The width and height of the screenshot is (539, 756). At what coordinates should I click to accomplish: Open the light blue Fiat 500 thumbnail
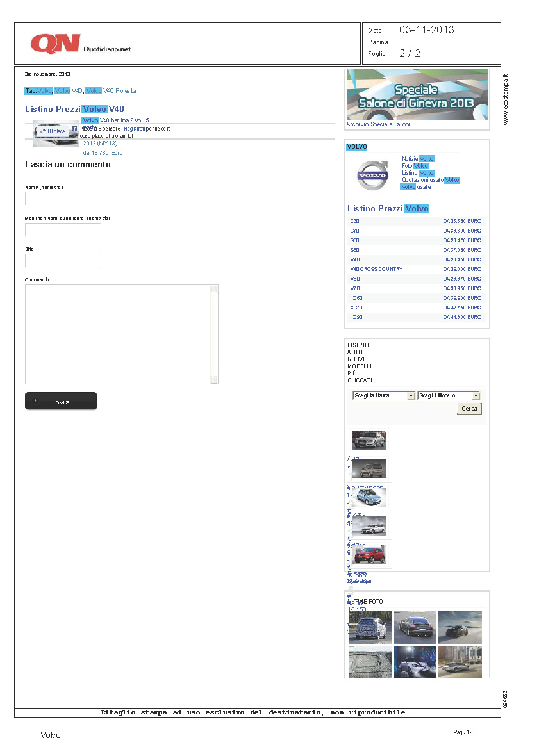click(369, 497)
